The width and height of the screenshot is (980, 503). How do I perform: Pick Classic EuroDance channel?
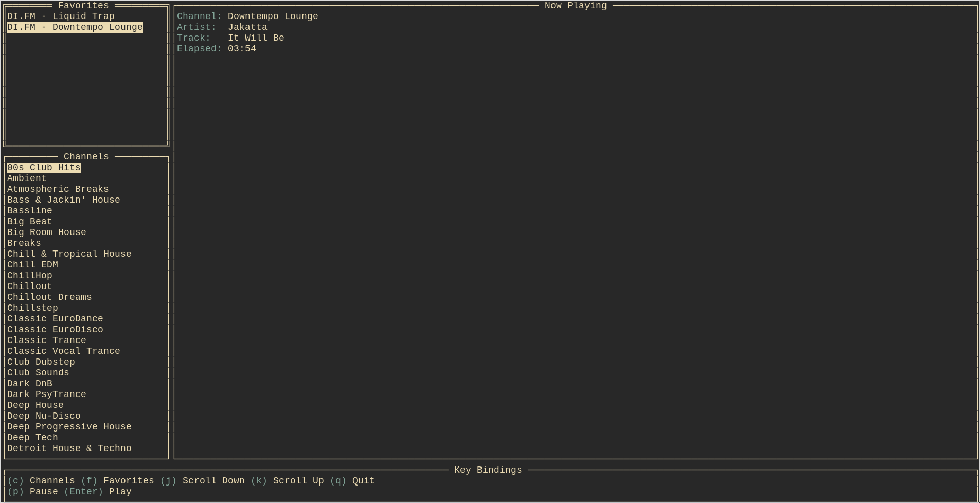55,319
